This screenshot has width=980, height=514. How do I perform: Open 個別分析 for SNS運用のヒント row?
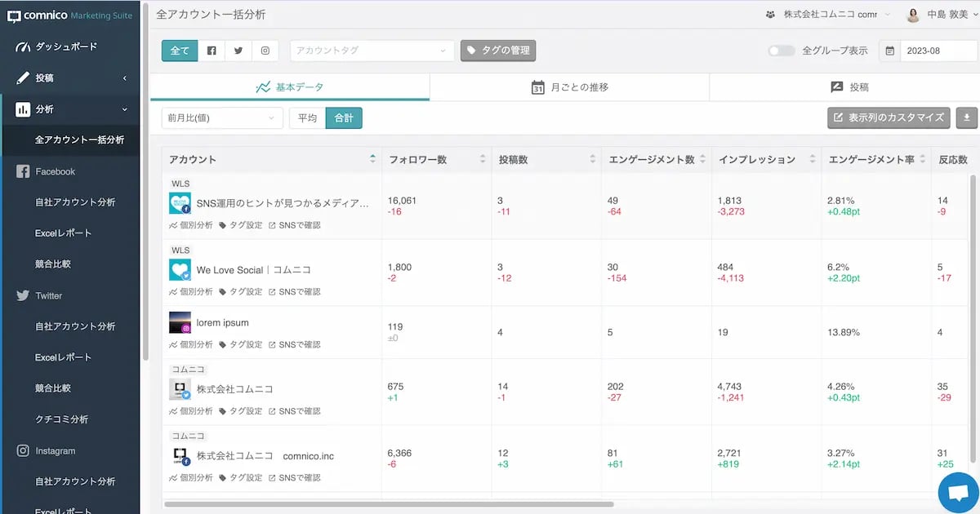[x=191, y=224]
